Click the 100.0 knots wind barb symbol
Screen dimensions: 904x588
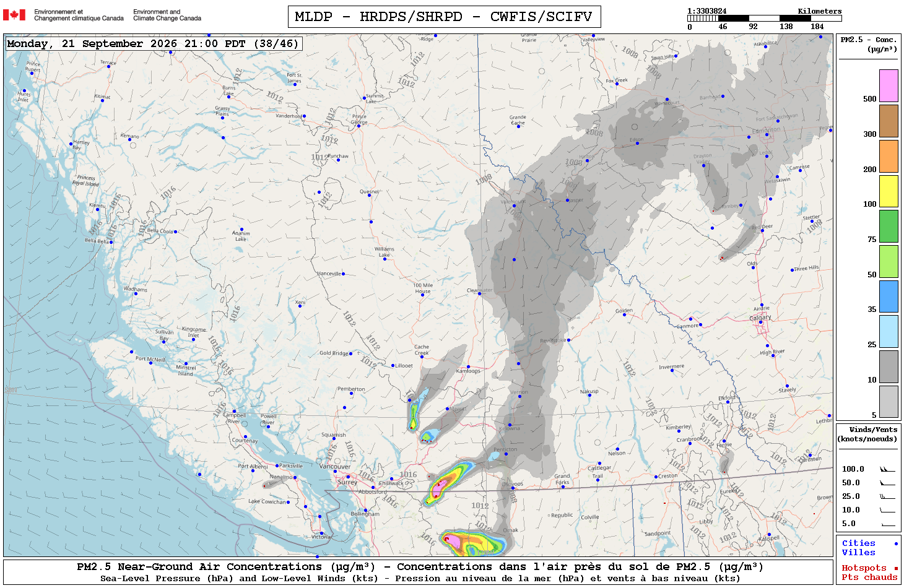(887, 469)
